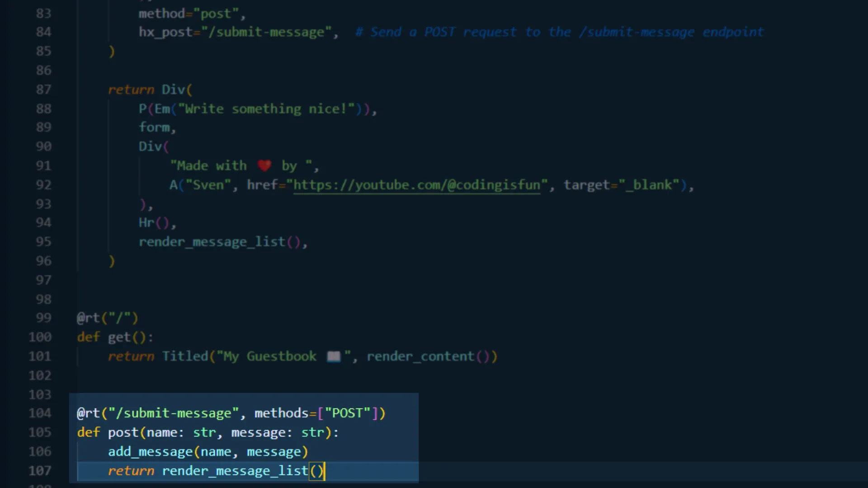Click the red heart emoji on line 91
Viewport: 868px width, 488px height.
click(264, 166)
